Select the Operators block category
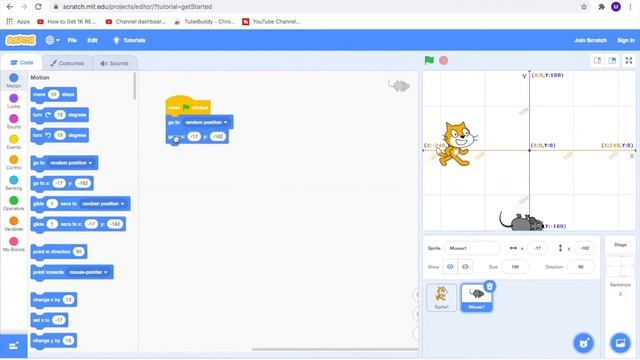Viewport: 640px width, 360px height. point(13,203)
